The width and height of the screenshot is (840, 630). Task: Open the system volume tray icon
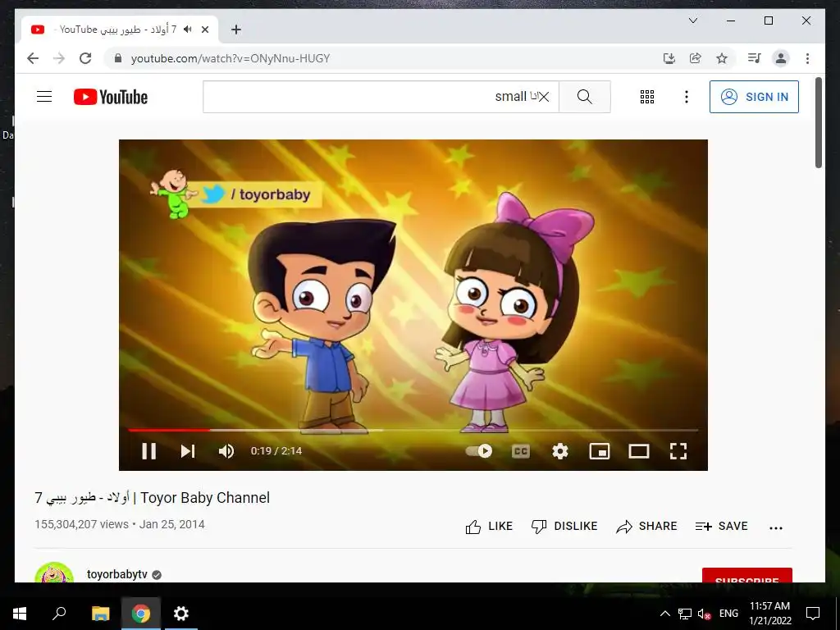[704, 614]
